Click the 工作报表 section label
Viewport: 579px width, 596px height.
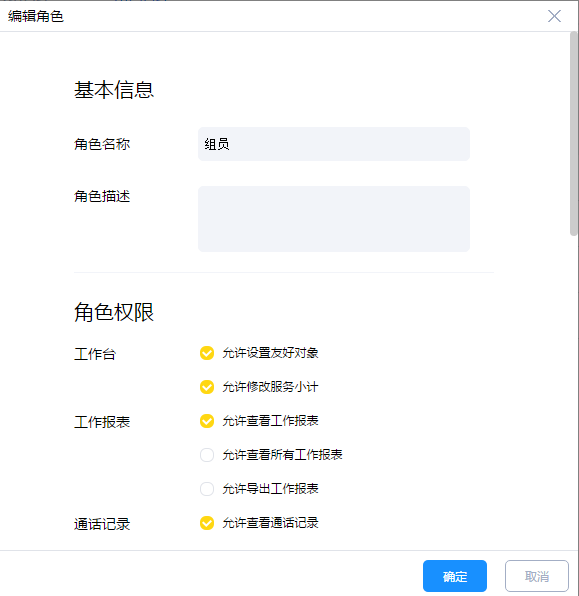tap(102, 422)
